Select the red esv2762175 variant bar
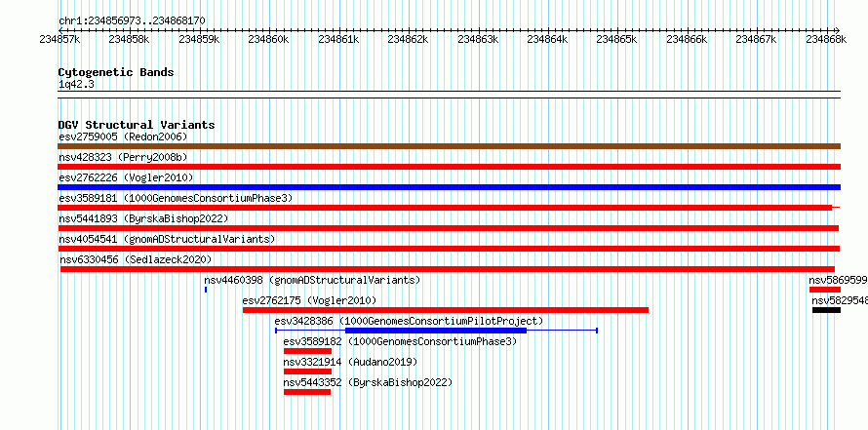This screenshot has height=430, width=868. click(445, 310)
